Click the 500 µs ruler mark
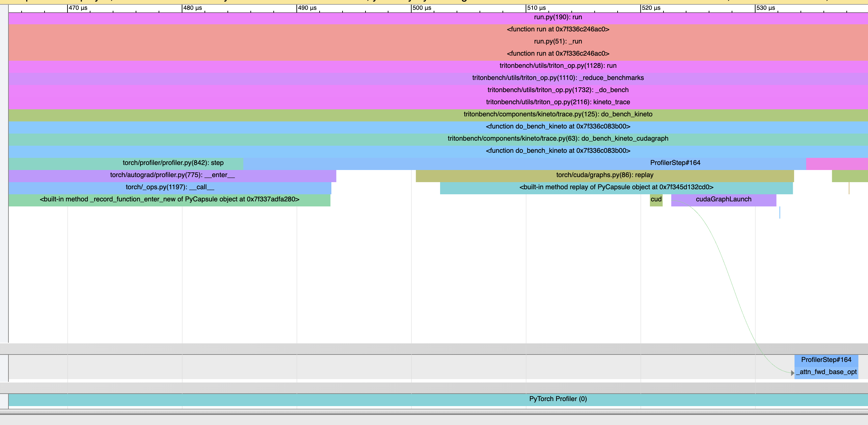Viewport: 868px width, 425px height. point(422,8)
